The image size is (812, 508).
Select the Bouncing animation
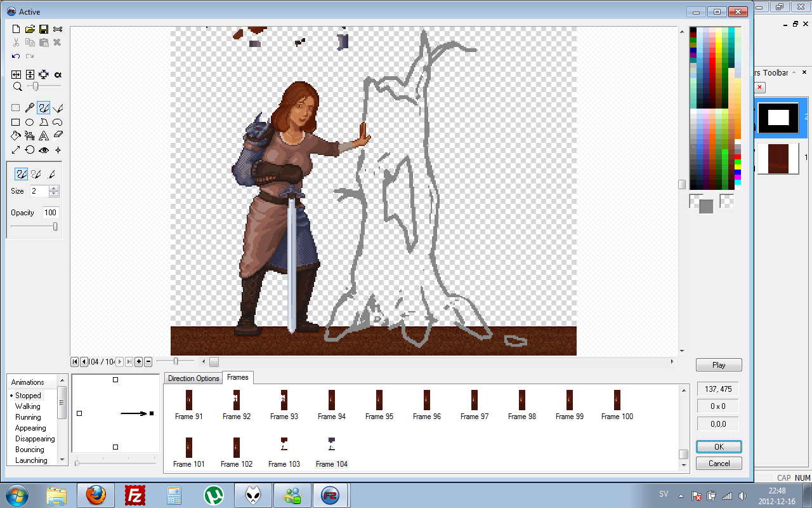(30, 450)
